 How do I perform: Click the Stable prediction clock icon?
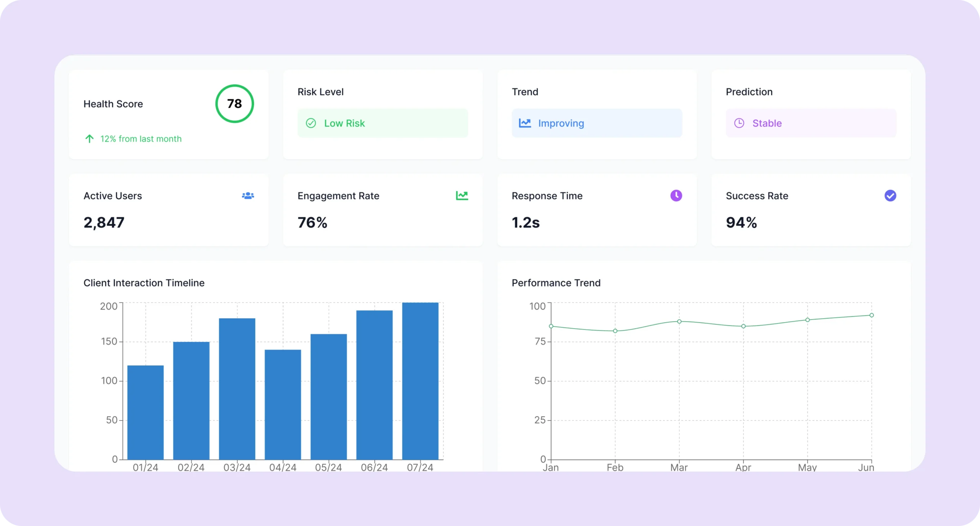(x=739, y=123)
